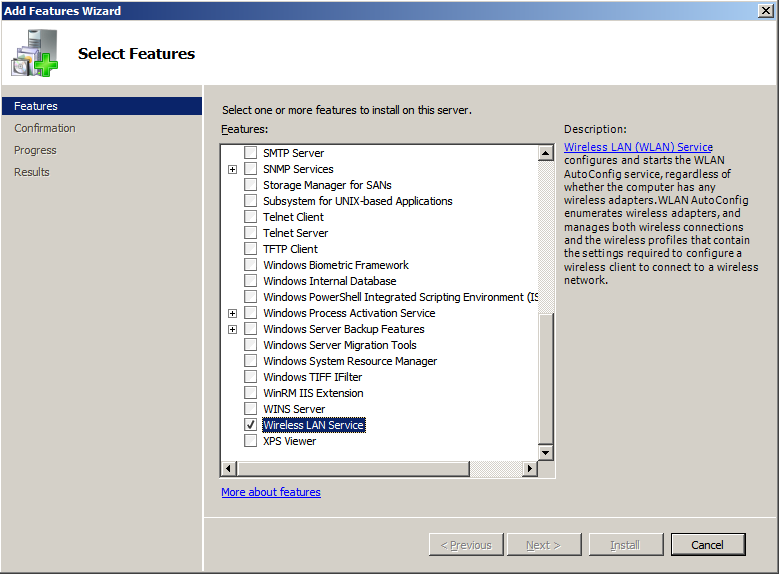
Task: Go to the Confirmation step
Action: 45,128
